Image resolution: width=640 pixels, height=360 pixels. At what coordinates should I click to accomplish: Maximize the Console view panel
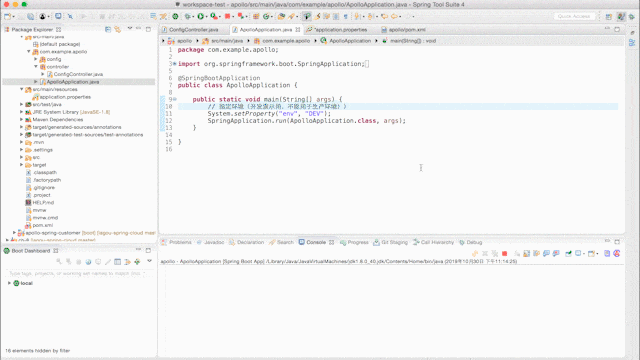[617, 242]
